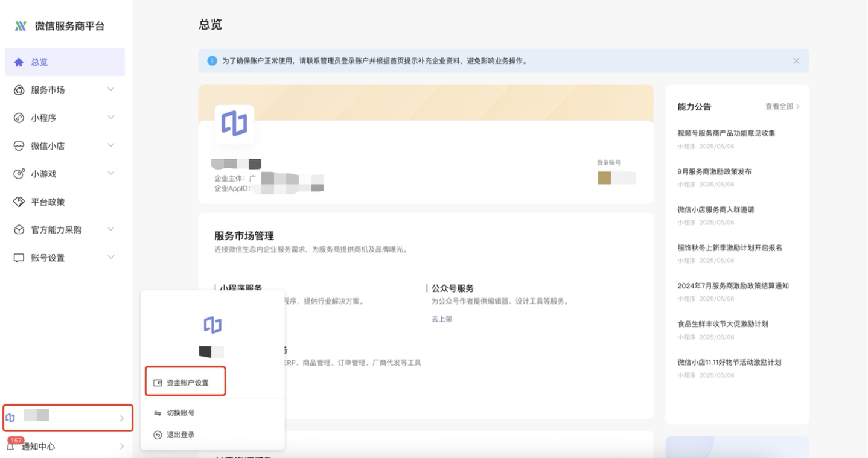
Task: Open the 服饰秋冬上新季激励计划开启报名 announcement
Action: [x=730, y=248]
